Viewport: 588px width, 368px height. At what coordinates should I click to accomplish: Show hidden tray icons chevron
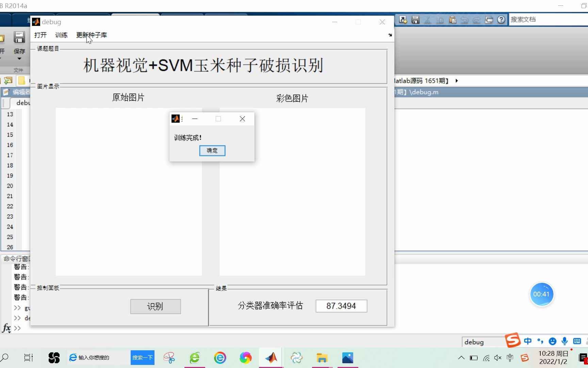pos(461,358)
